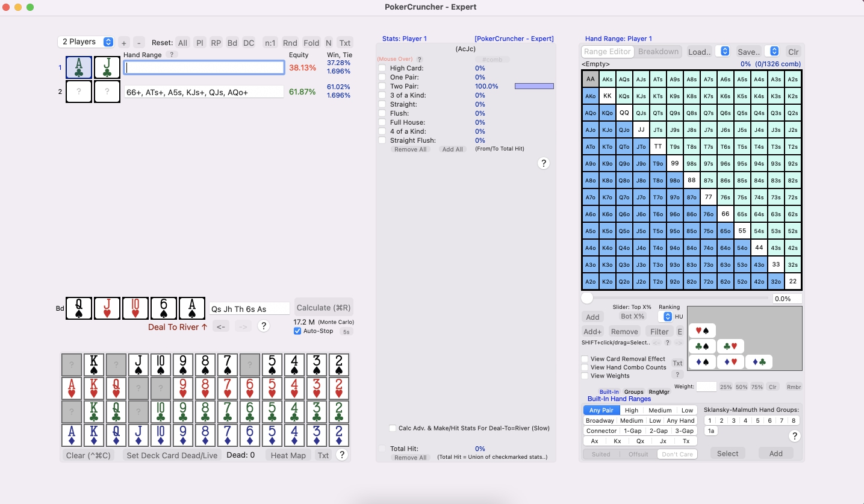
Task: Select the Ace of spades board card
Action: (x=192, y=308)
